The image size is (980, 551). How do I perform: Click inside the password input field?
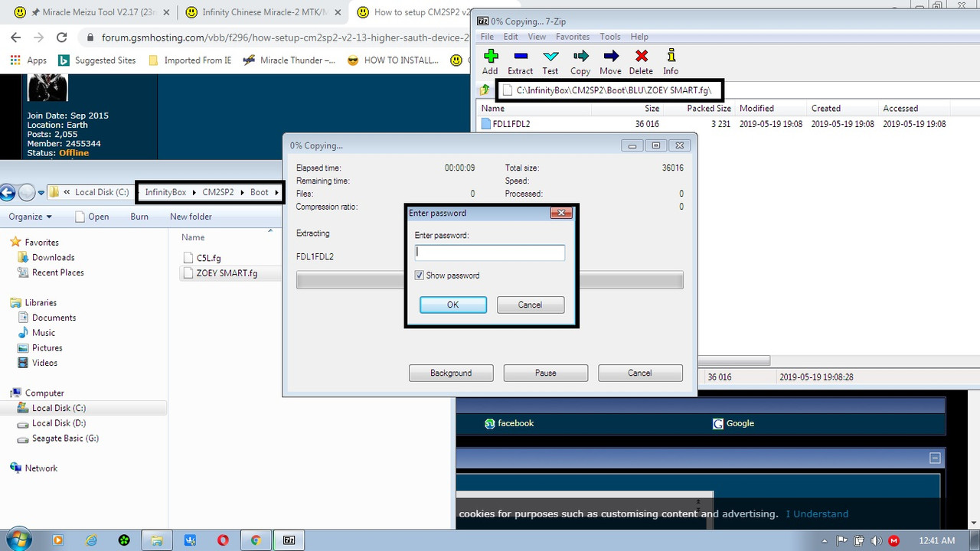click(490, 253)
